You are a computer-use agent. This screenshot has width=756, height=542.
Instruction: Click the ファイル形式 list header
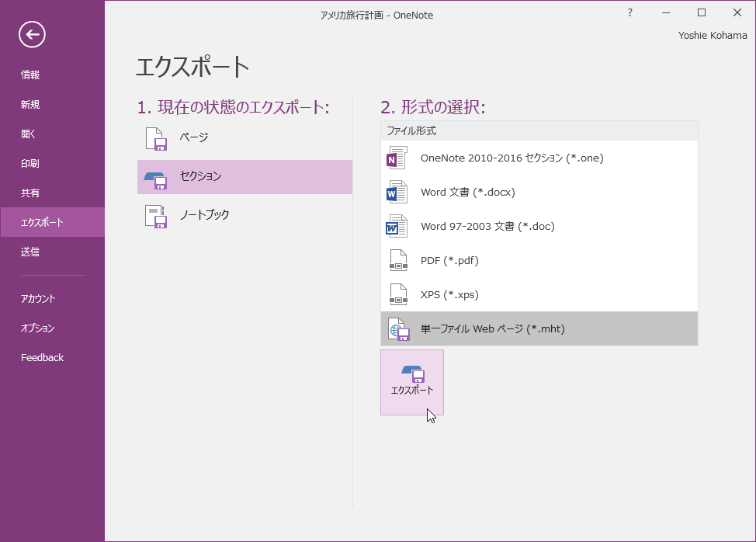539,130
